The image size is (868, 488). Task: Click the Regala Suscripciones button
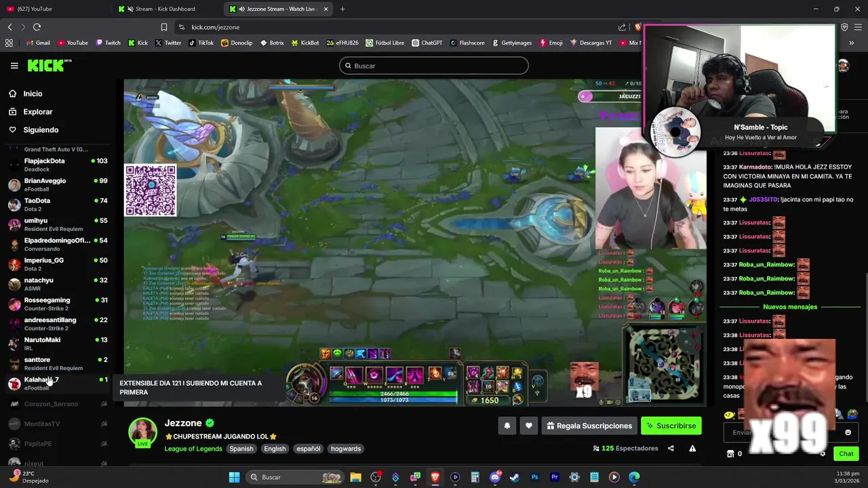(589, 426)
